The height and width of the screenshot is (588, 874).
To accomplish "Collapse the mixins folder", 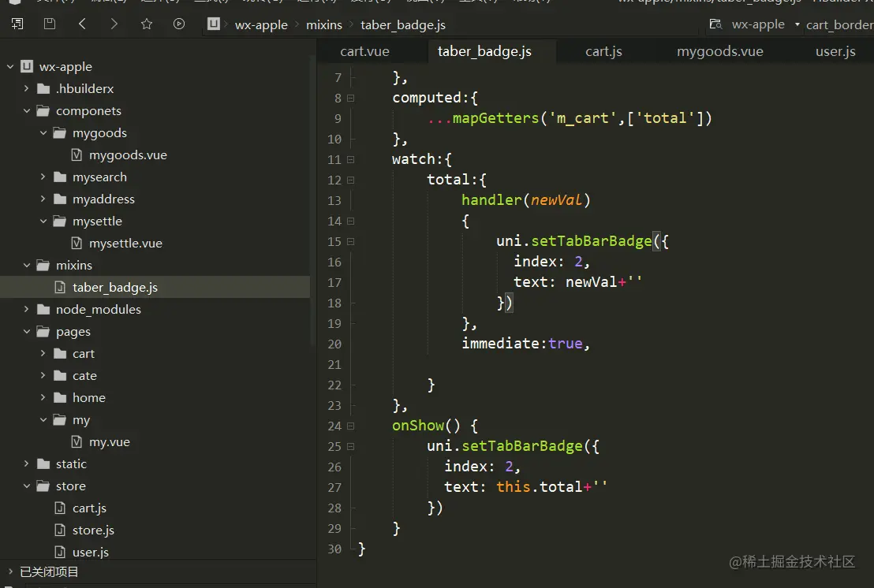I will click(26, 265).
